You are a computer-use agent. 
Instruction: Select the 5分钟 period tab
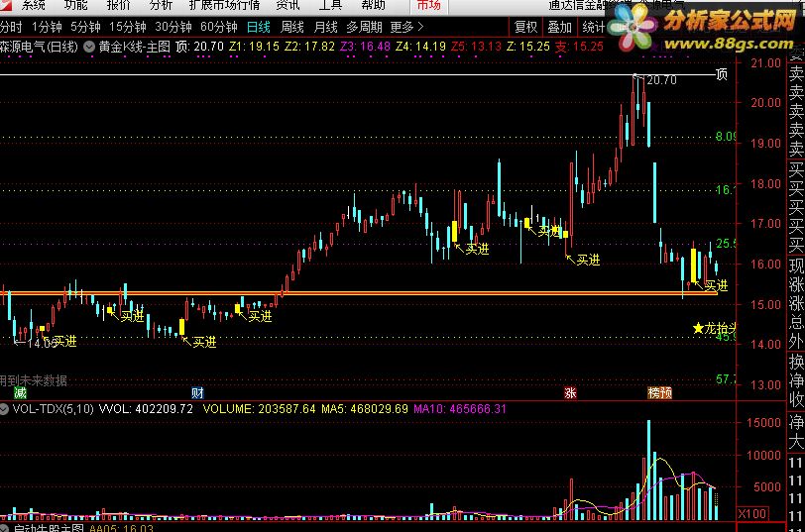tap(85, 27)
